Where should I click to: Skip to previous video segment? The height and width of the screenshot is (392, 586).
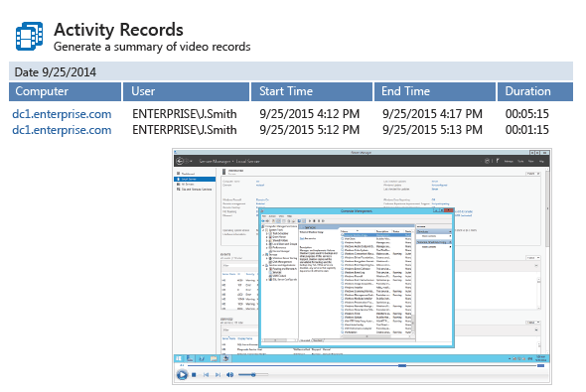206,375
